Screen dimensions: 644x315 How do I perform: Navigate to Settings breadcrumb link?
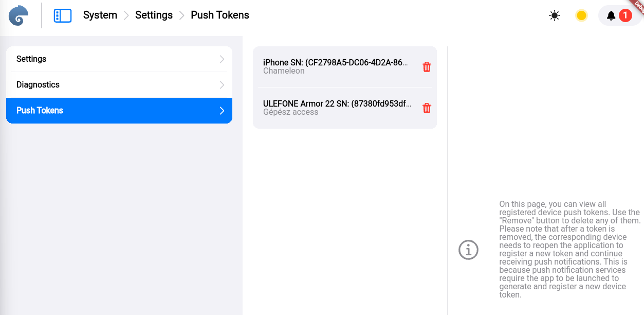click(x=154, y=15)
